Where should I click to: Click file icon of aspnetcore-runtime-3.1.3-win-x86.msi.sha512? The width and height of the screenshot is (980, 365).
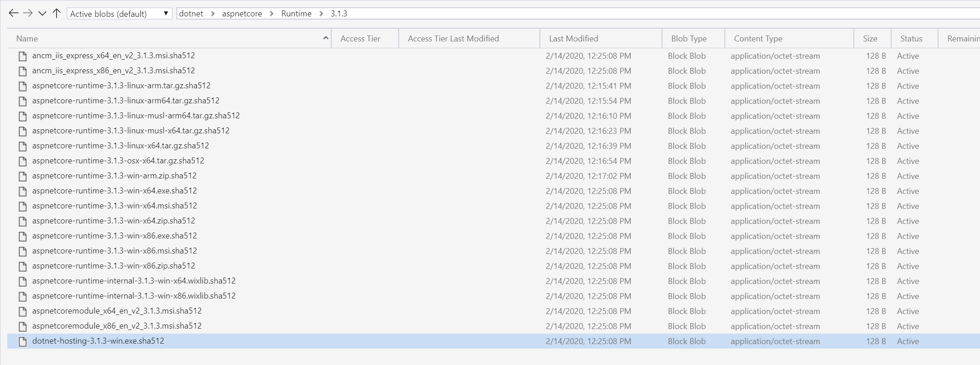click(22, 251)
